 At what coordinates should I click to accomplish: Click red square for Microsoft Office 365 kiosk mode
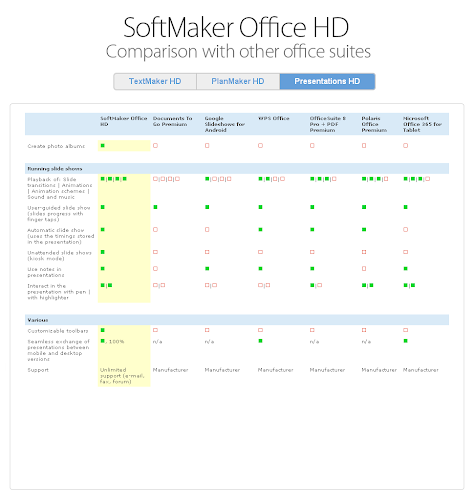[x=405, y=252]
